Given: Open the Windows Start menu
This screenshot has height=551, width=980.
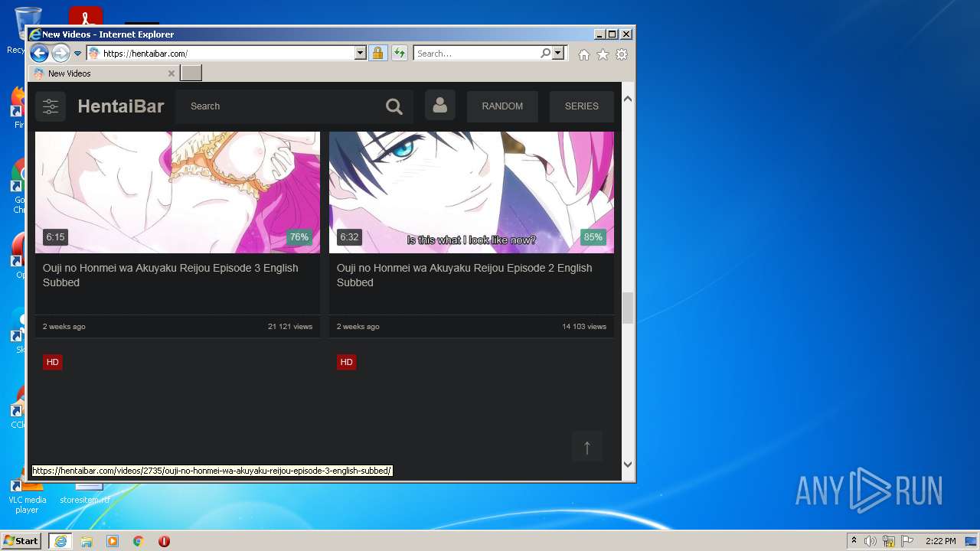Looking at the screenshot, I should tap(21, 541).
